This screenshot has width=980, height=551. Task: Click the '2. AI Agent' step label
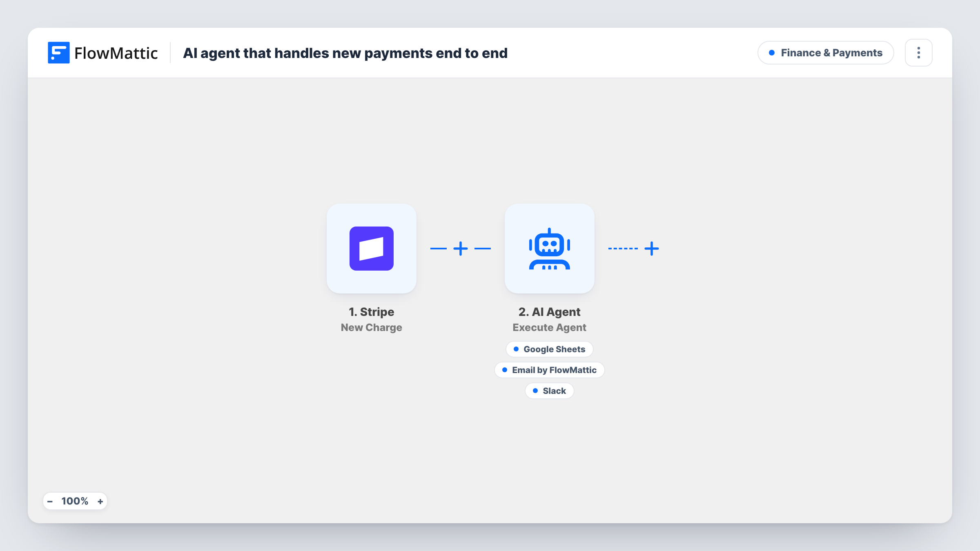click(549, 312)
